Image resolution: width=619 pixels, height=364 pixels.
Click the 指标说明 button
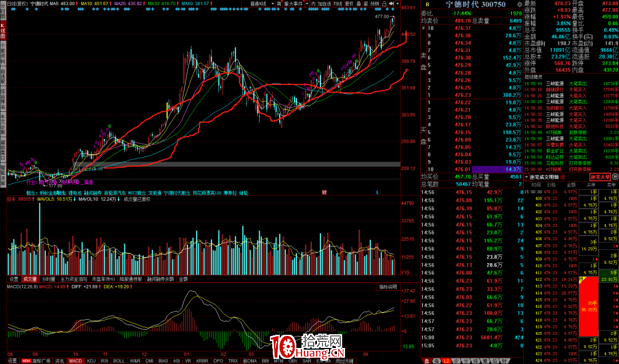coord(387,287)
